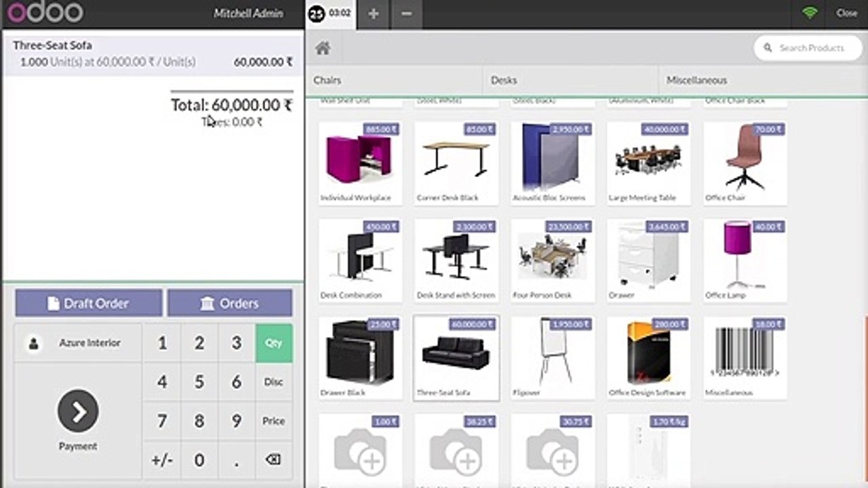Click numpad key 6

point(237,382)
